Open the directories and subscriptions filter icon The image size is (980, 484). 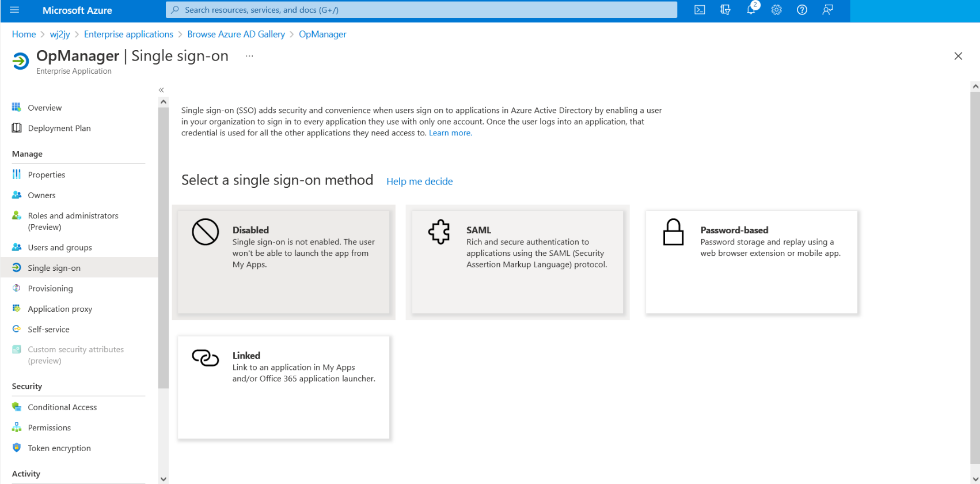click(x=725, y=10)
